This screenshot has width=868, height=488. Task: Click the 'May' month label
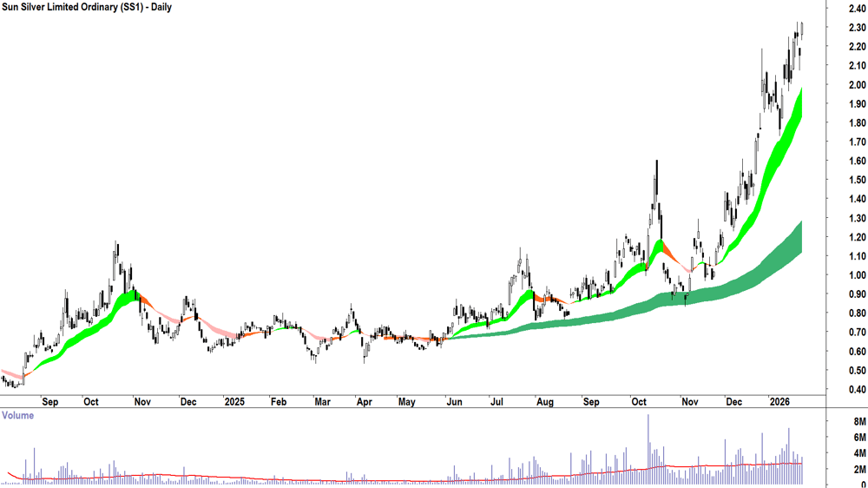(x=407, y=401)
